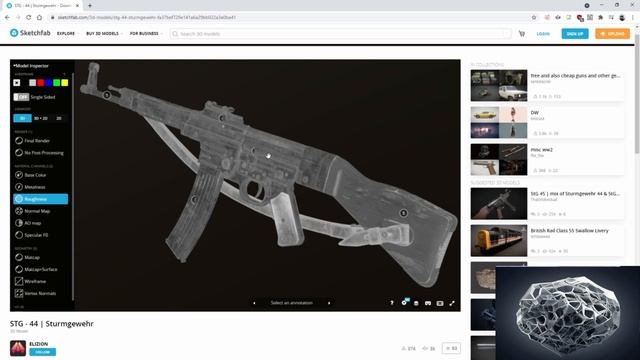640x360 pixels.
Task: Click the Login link
Action: 543,34
